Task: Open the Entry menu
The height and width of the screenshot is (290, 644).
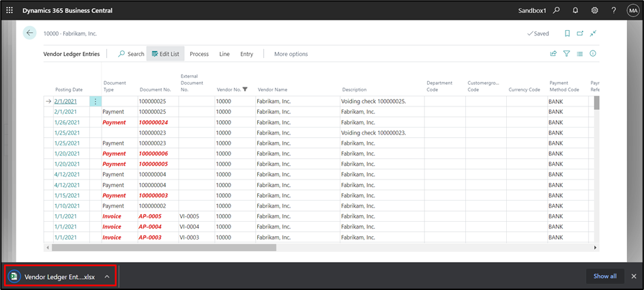Action: 246,54
